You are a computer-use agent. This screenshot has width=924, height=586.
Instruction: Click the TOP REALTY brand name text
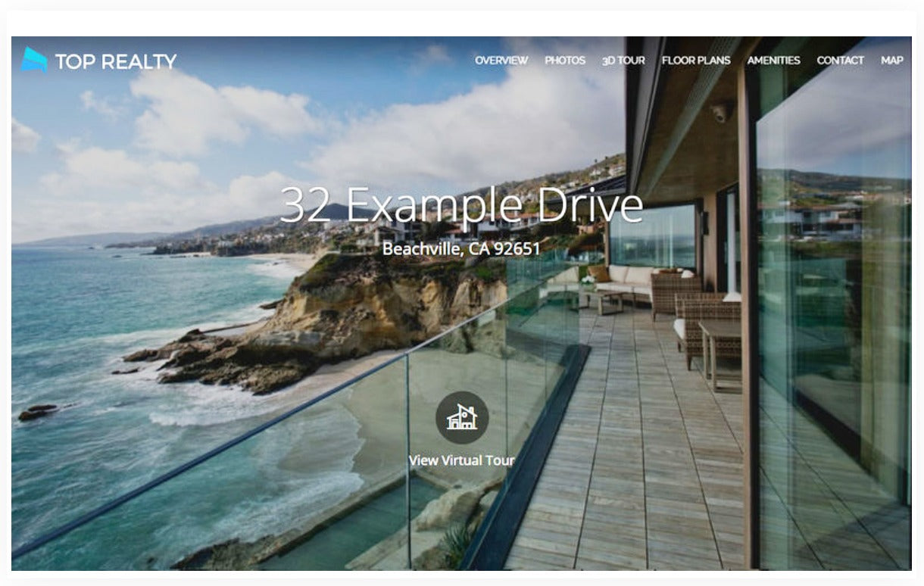pyautogui.click(x=116, y=61)
